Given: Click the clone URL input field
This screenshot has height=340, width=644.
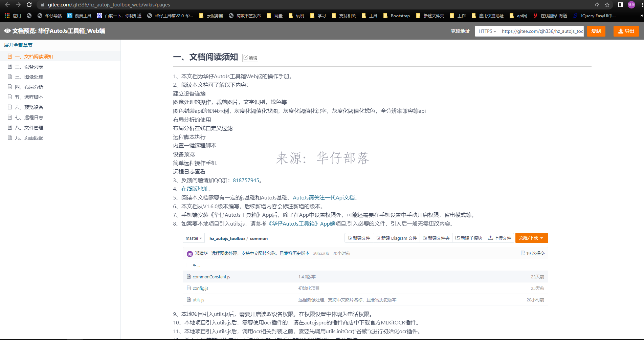Looking at the screenshot, I should pyautogui.click(x=541, y=31).
